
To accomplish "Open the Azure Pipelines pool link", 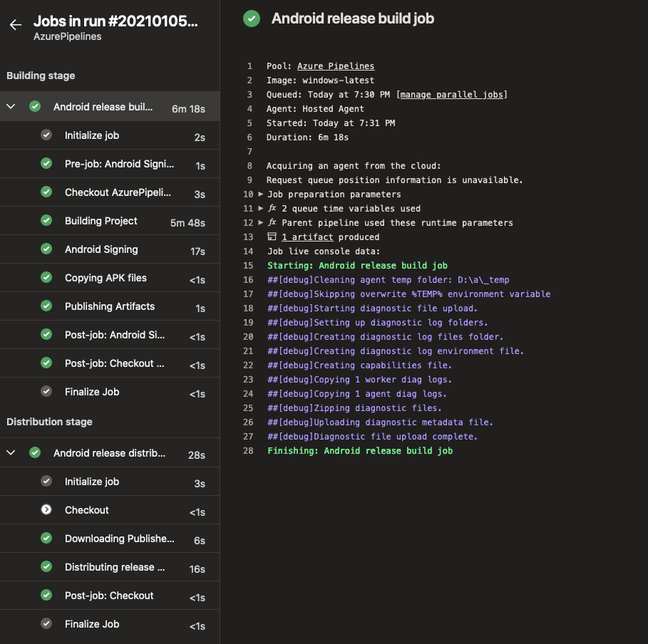I will [335, 66].
